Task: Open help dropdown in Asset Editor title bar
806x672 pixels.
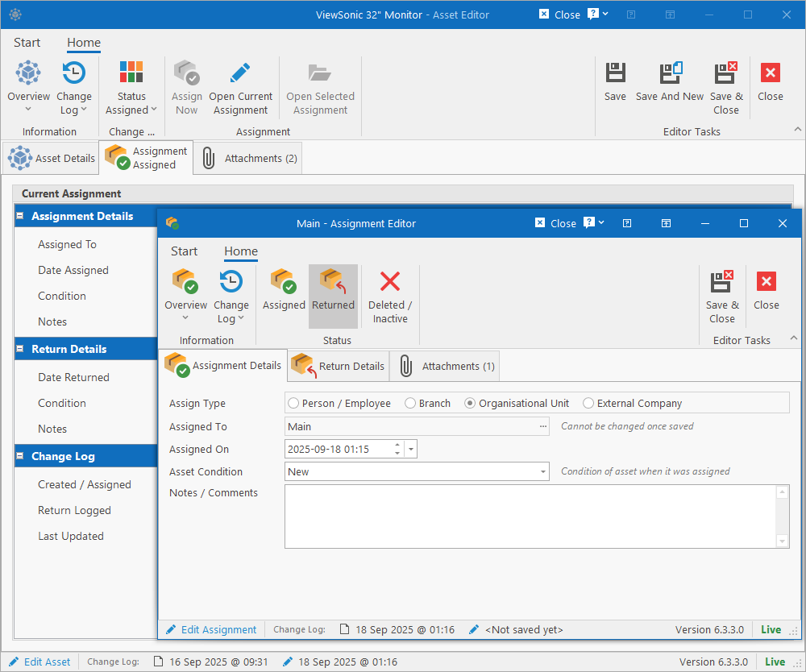Action: [x=598, y=14]
